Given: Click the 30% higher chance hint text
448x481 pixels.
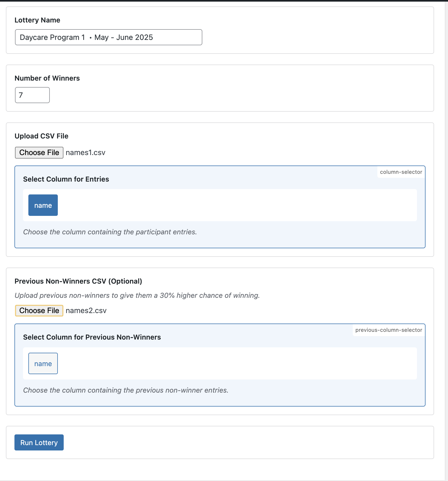Looking at the screenshot, I should [x=137, y=295].
